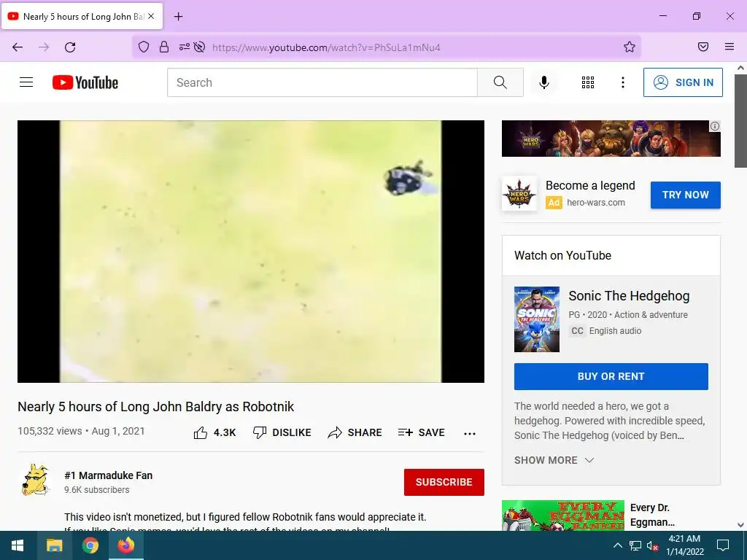Start voice search with the microphone icon
This screenshot has height=560, width=747.
click(x=543, y=82)
